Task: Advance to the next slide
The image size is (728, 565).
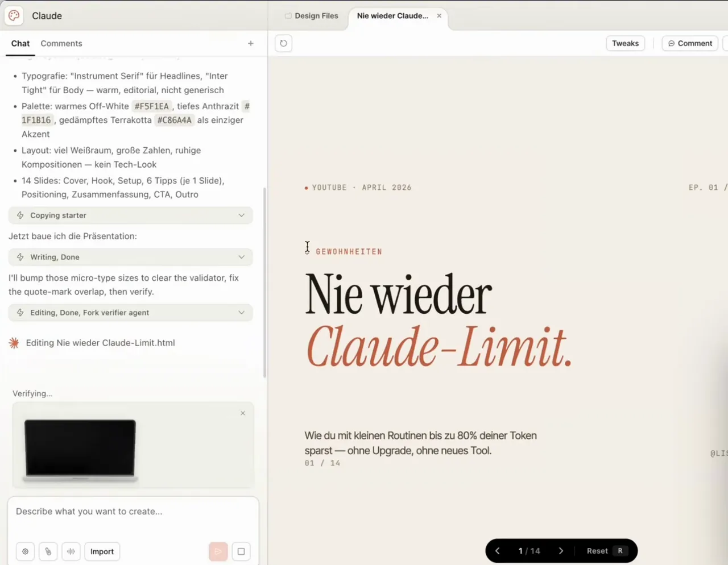Action: [x=561, y=551]
